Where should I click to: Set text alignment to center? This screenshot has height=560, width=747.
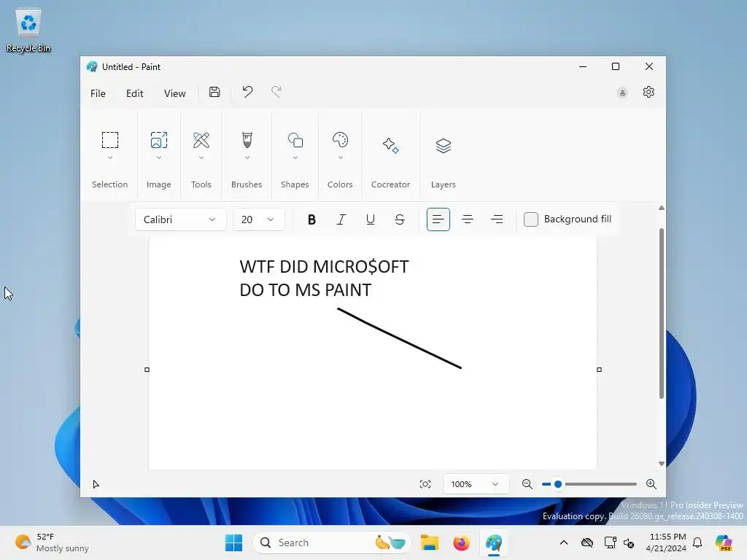click(468, 219)
